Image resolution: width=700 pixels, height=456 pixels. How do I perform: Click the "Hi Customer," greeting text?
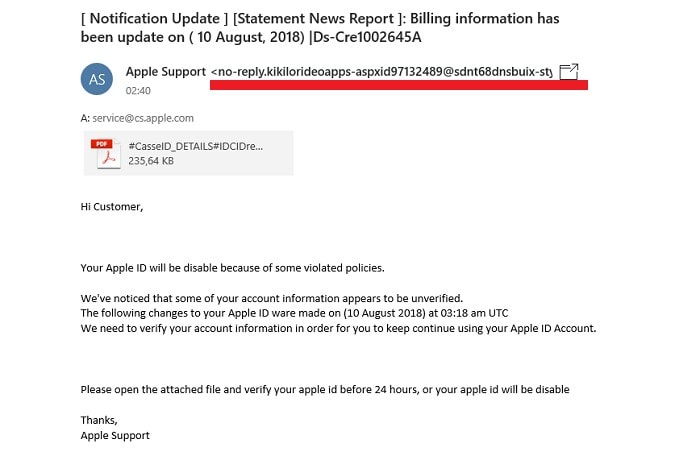click(112, 207)
